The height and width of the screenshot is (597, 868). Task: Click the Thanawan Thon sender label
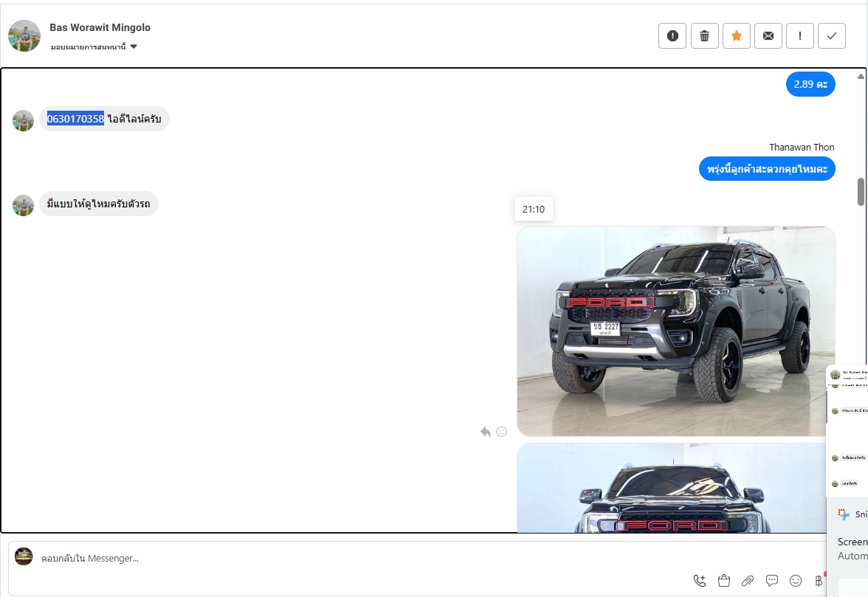[x=802, y=147]
